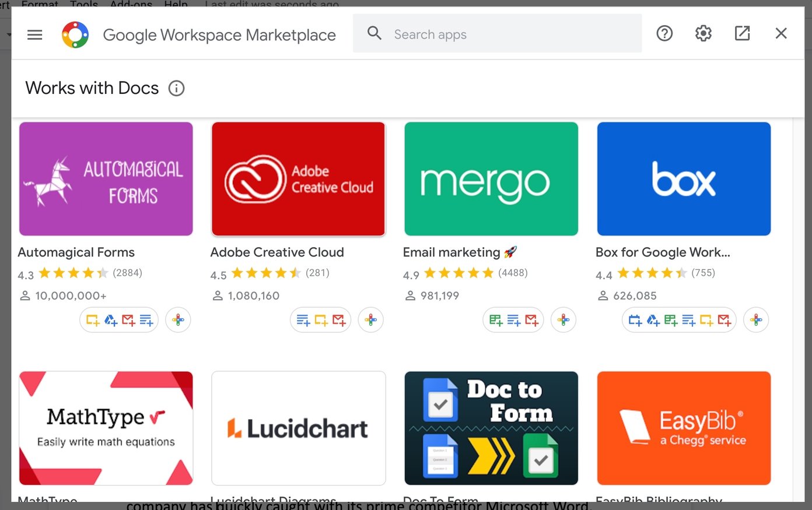This screenshot has width=812, height=510.
Task: Select the Sheets icon under Email marketing
Action: (497, 319)
